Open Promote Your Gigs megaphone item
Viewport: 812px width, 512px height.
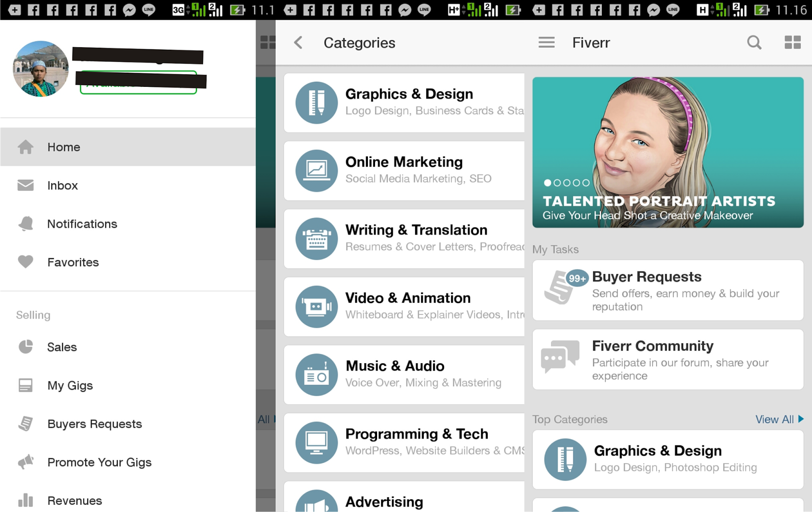[x=128, y=462]
